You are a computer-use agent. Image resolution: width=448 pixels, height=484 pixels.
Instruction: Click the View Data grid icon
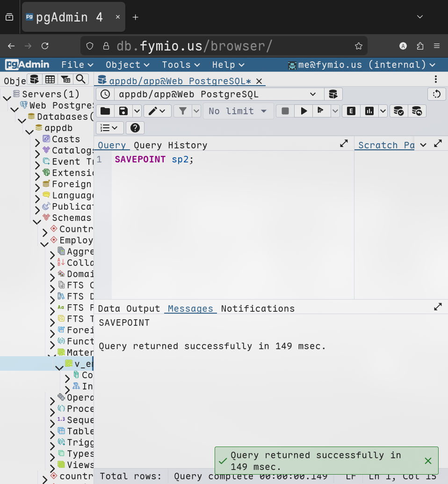[x=50, y=79]
